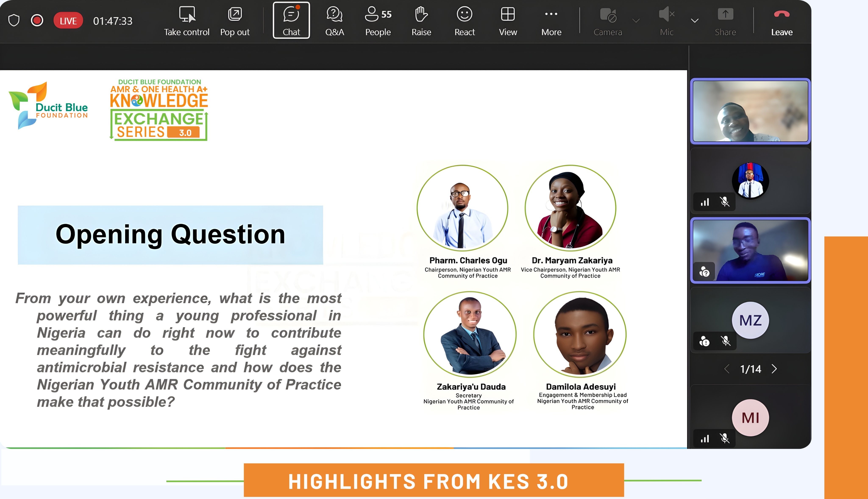Pop out the shared content
This screenshot has height=499, width=868.
[x=235, y=21]
